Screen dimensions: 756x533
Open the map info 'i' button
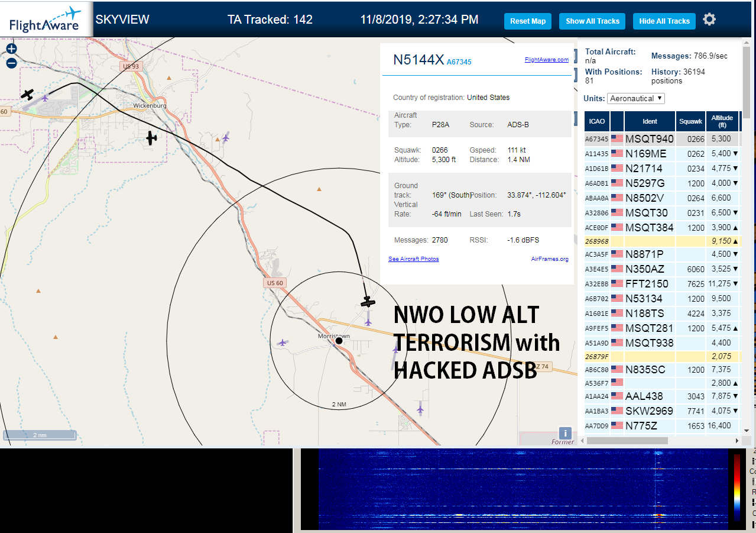pyautogui.click(x=565, y=433)
